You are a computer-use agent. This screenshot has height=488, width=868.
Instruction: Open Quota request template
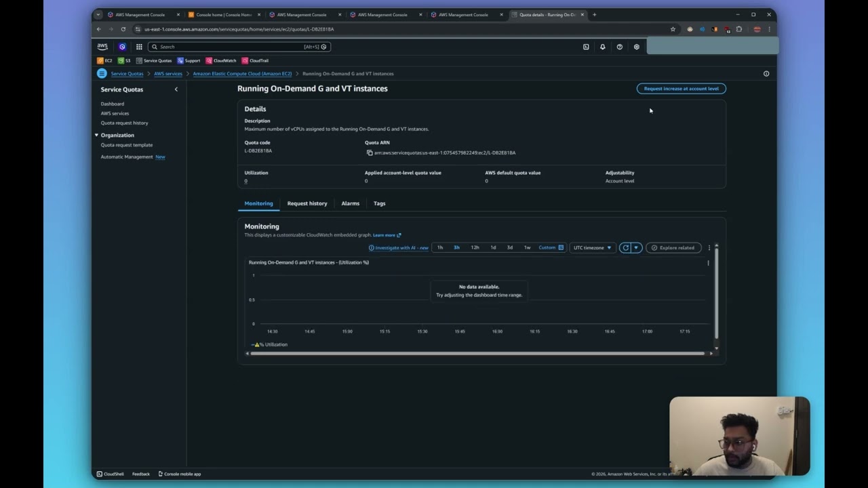point(127,145)
